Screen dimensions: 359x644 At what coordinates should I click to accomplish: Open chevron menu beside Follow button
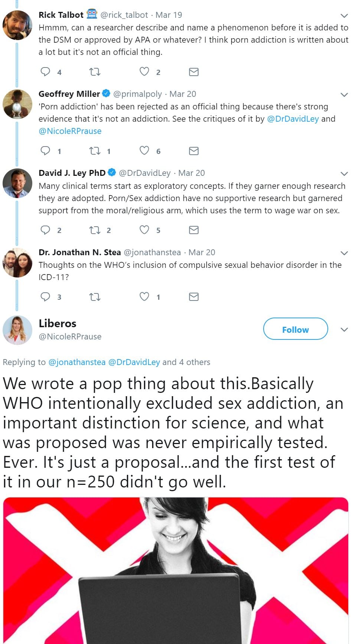point(344,329)
